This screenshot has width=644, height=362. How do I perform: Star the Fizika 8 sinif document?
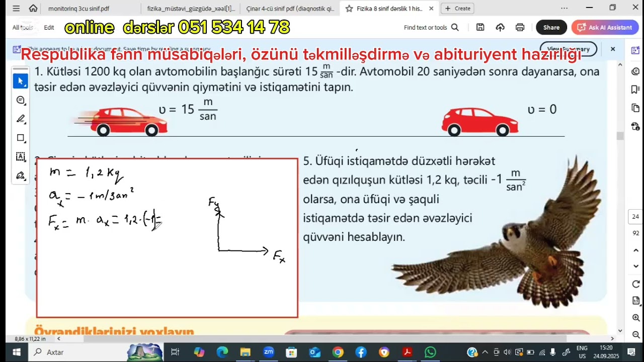[349, 9]
